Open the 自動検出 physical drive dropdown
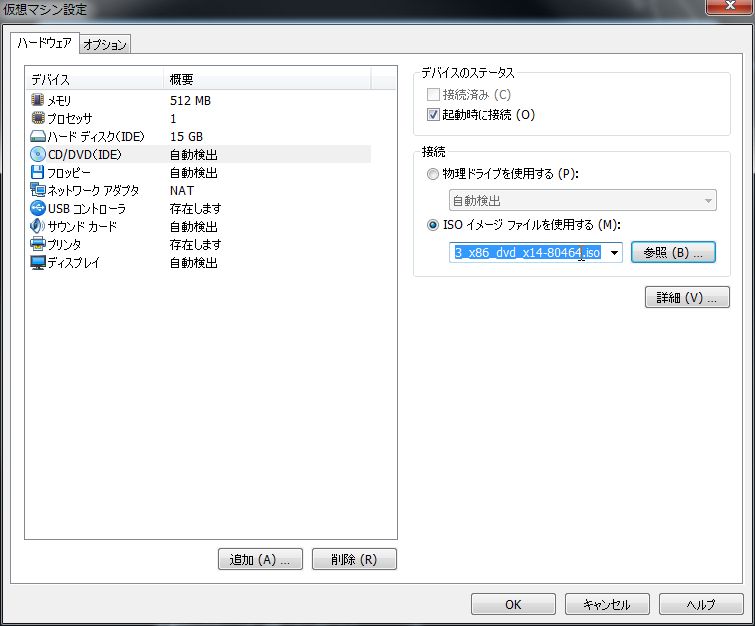Viewport: 755px width, 626px height. click(583, 200)
